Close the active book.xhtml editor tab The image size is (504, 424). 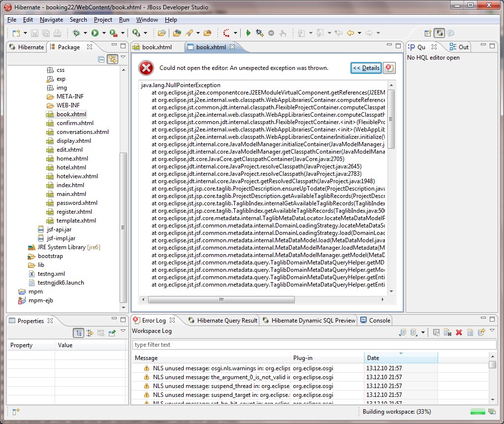(232, 47)
